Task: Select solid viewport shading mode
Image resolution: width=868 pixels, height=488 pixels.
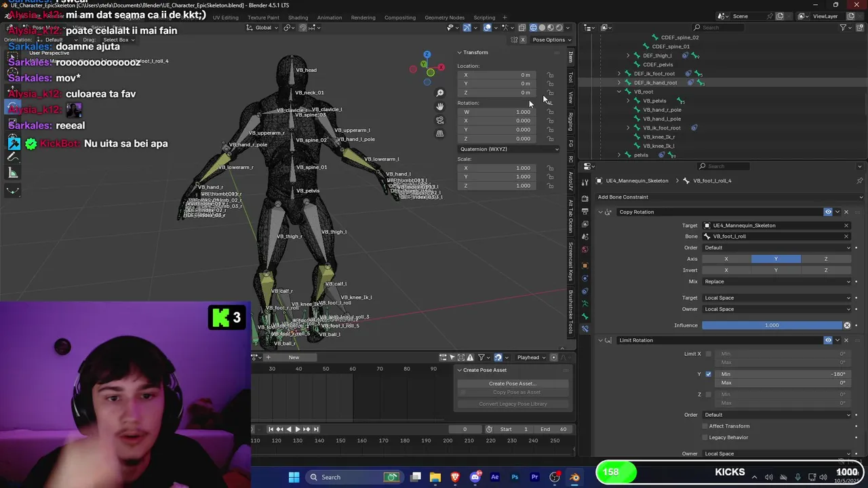Action: click(x=542, y=28)
